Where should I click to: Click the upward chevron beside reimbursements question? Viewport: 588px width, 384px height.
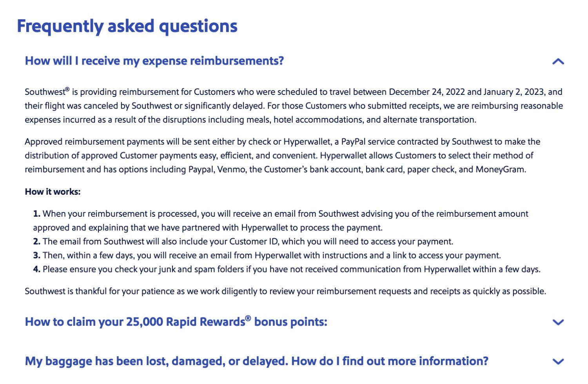coord(558,61)
